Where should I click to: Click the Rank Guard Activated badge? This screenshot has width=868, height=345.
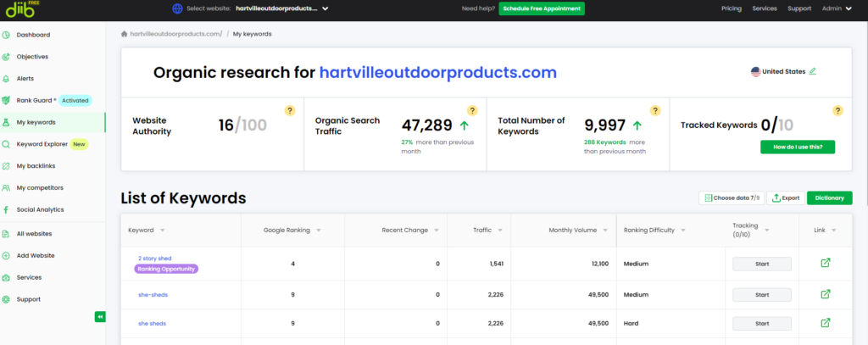click(75, 101)
